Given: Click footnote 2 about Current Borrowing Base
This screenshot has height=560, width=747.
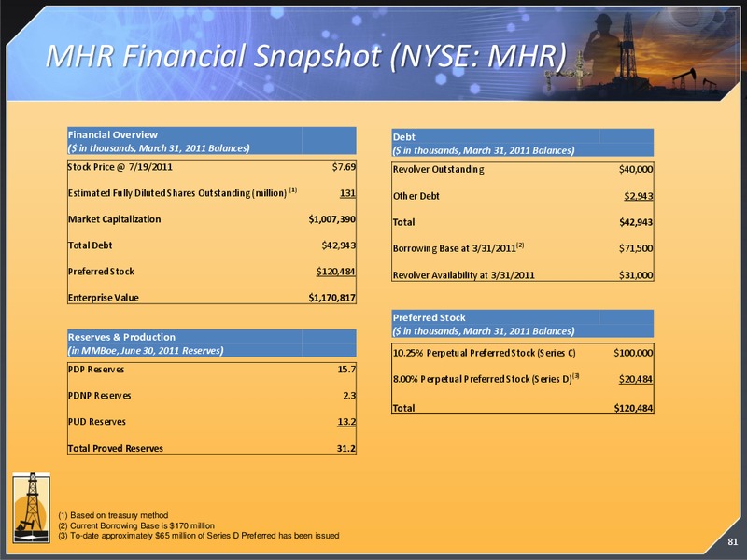Looking at the screenshot, I should pyautogui.click(x=136, y=525).
